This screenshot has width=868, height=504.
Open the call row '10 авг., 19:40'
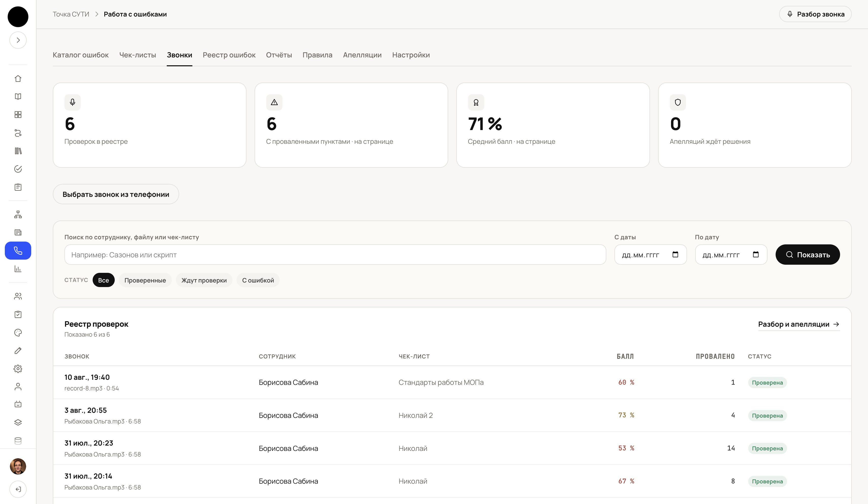452,382
